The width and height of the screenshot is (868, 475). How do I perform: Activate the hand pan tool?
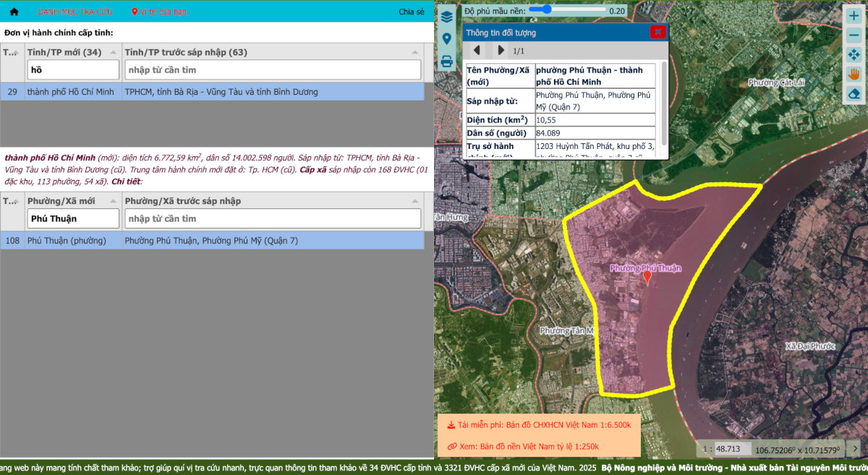854,74
